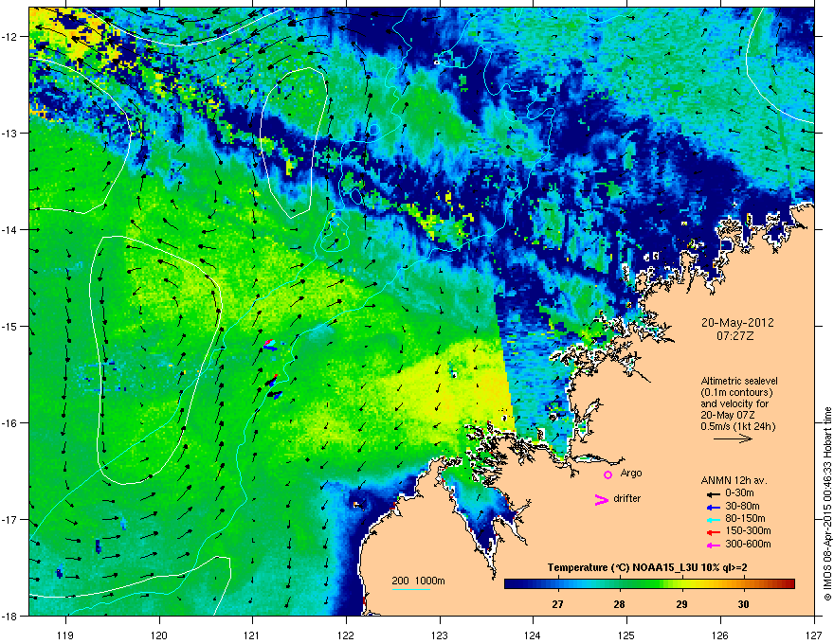
Task: Click the colorbar value 27 label
Action: 557,604
